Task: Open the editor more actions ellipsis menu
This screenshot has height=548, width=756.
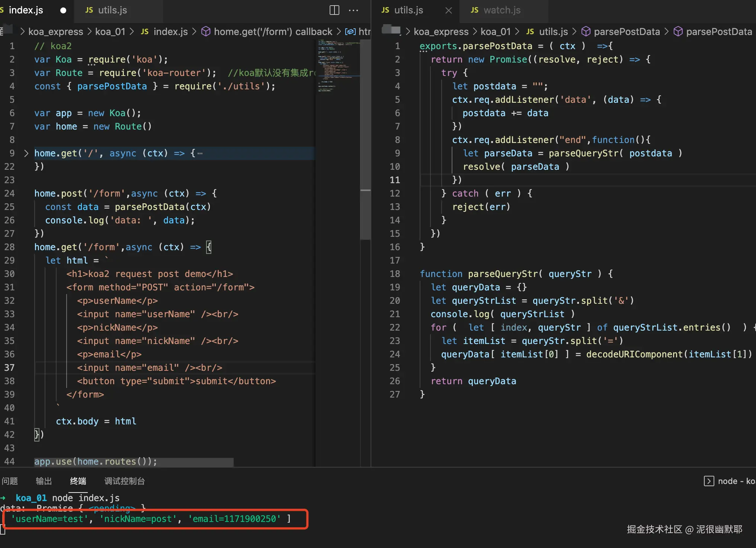Action: click(x=353, y=10)
